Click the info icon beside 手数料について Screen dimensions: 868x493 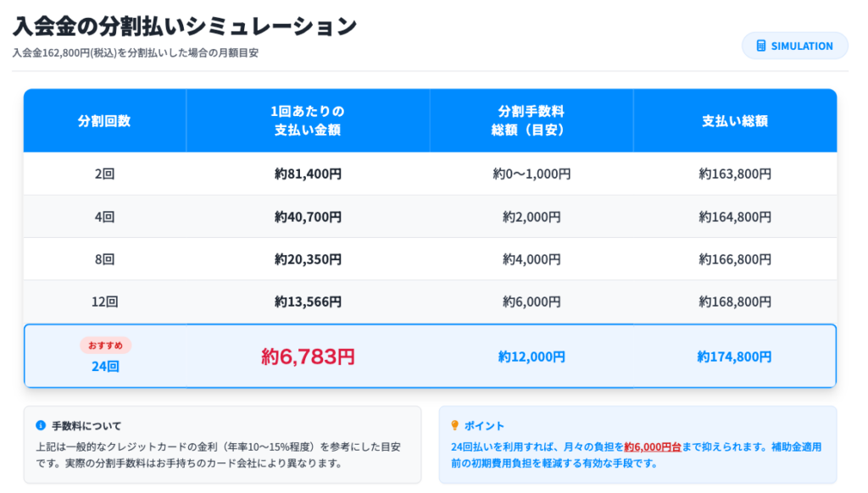(41, 425)
